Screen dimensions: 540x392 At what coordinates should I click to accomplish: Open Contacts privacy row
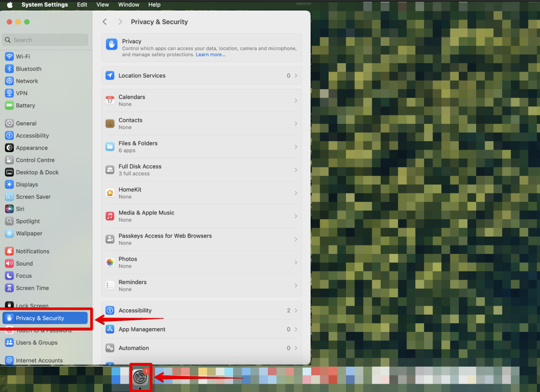pyautogui.click(x=201, y=124)
